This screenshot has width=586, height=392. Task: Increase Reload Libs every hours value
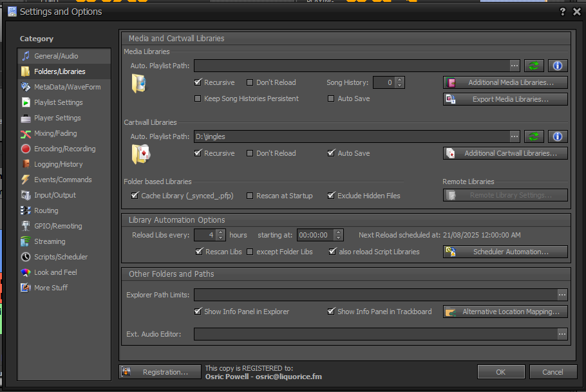coord(221,232)
